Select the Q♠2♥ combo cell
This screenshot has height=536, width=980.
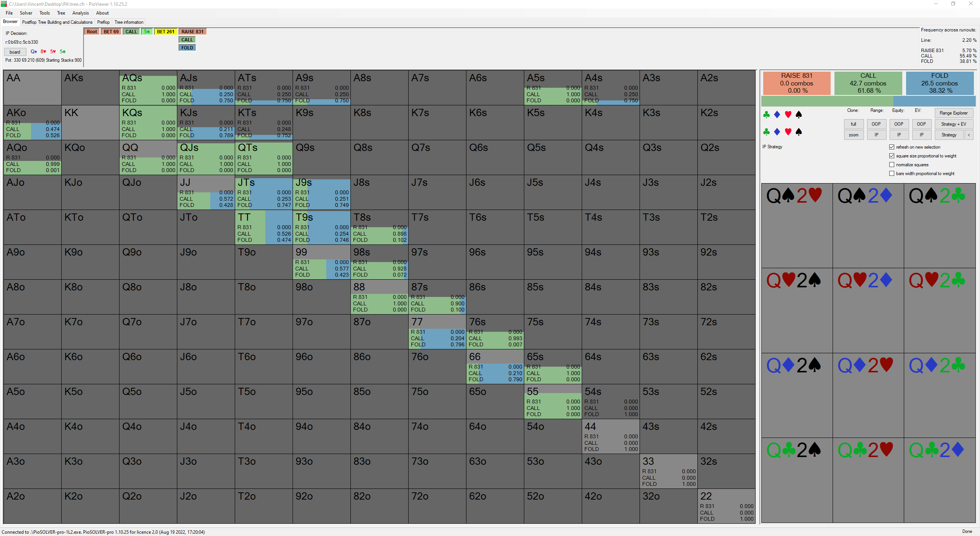(x=797, y=226)
